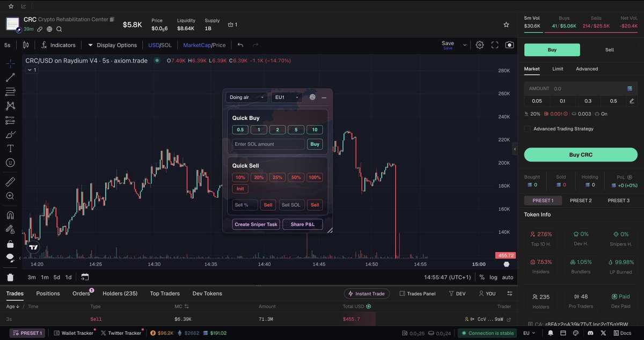Open the EU region dropdown in status bar
Screen dimensions: 644x340
[530, 333]
